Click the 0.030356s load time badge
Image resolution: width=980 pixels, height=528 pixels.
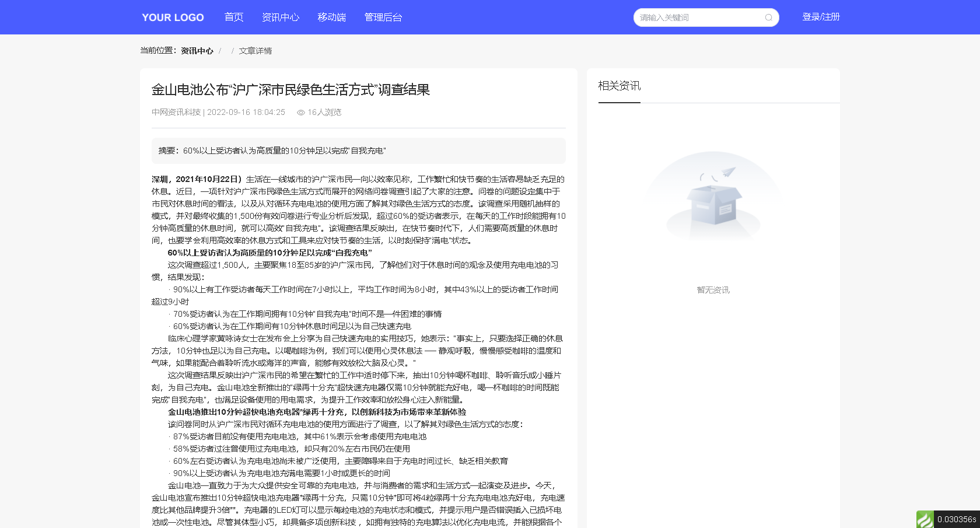(x=957, y=519)
